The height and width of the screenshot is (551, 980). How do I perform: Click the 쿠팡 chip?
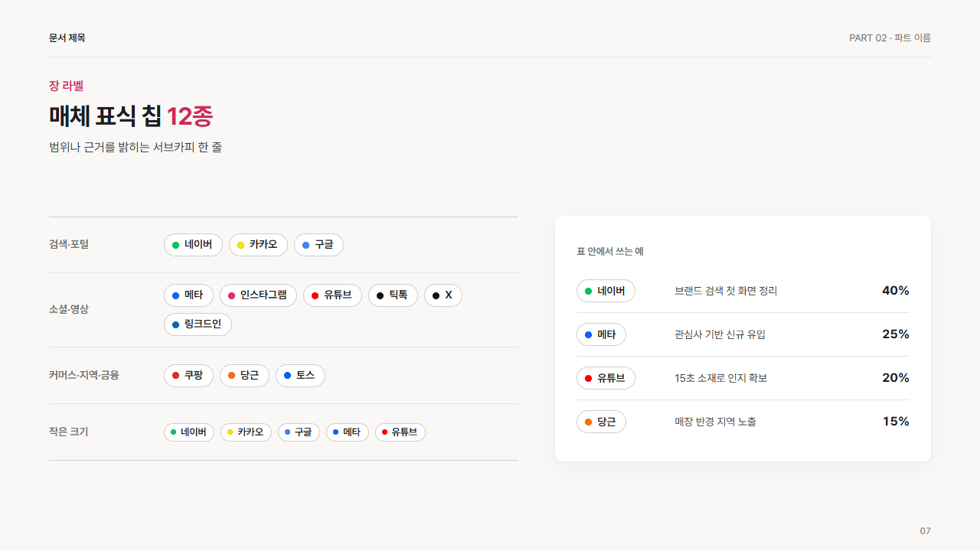188,376
